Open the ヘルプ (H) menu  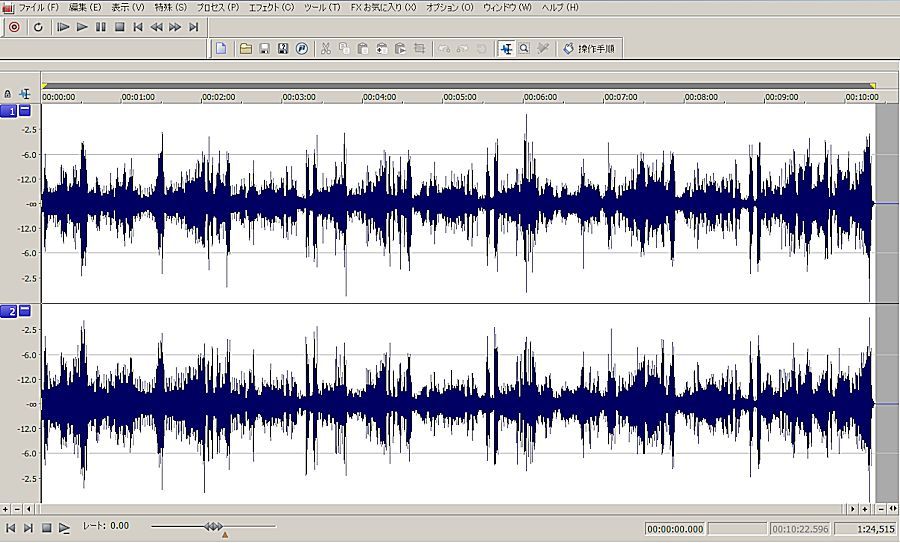click(x=560, y=7)
